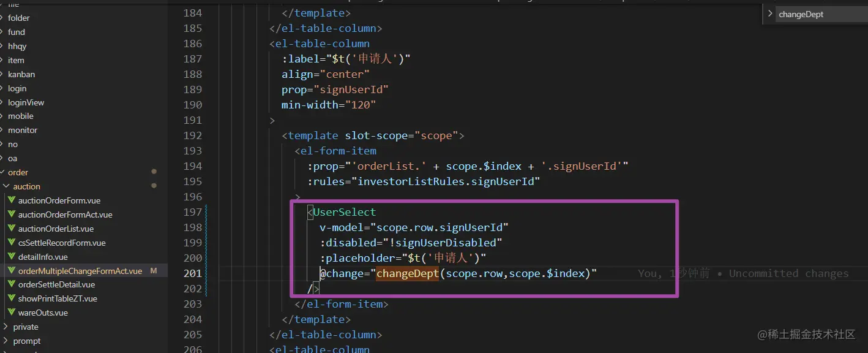
Task: Click the Uncommitted changes blame annotation
Action: point(788,273)
